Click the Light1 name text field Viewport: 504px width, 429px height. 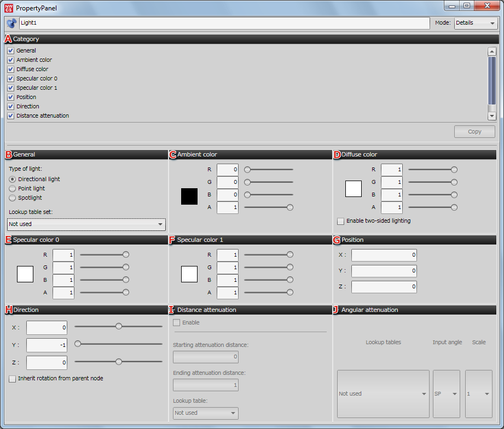[x=224, y=23]
